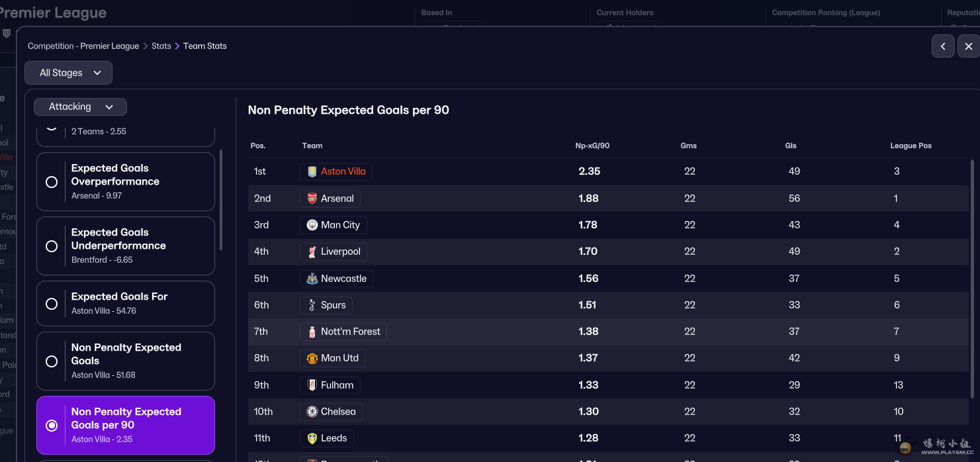
Task: Click the Man Utd crest icon
Action: coord(312,358)
